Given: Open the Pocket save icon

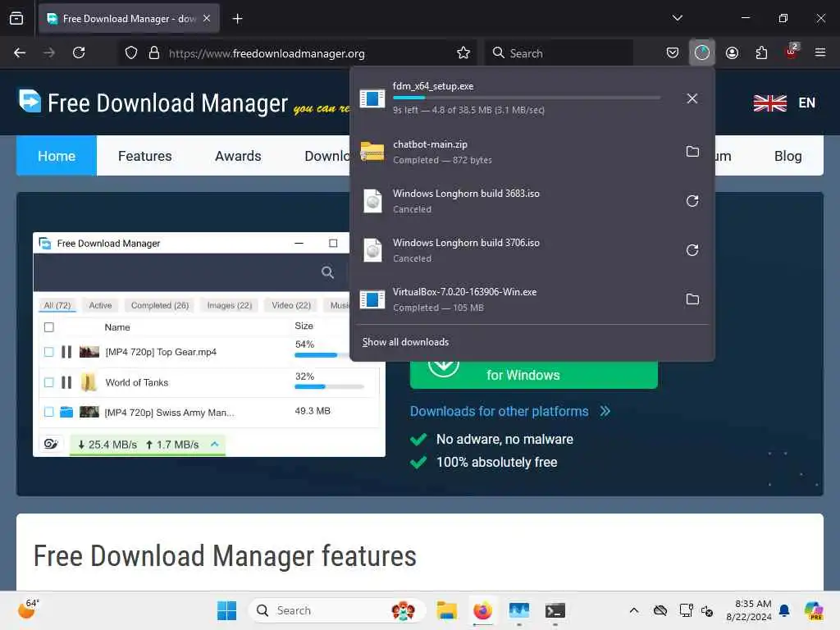Looking at the screenshot, I should 673,52.
